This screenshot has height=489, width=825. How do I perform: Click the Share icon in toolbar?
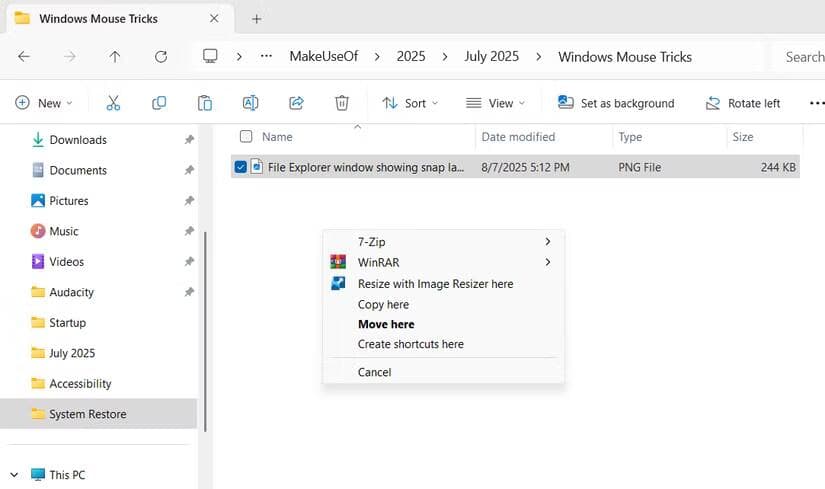pos(296,103)
